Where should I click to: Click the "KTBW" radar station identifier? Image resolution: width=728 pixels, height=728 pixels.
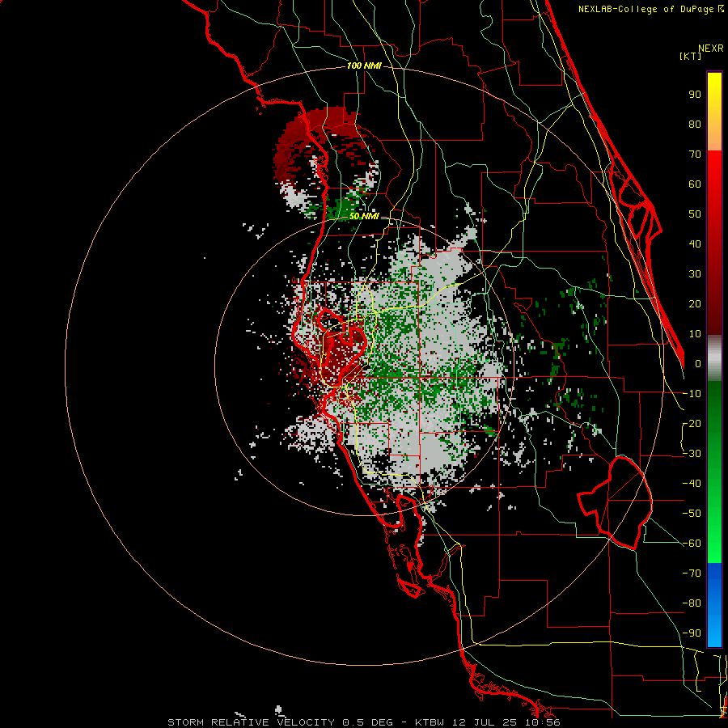(x=431, y=722)
